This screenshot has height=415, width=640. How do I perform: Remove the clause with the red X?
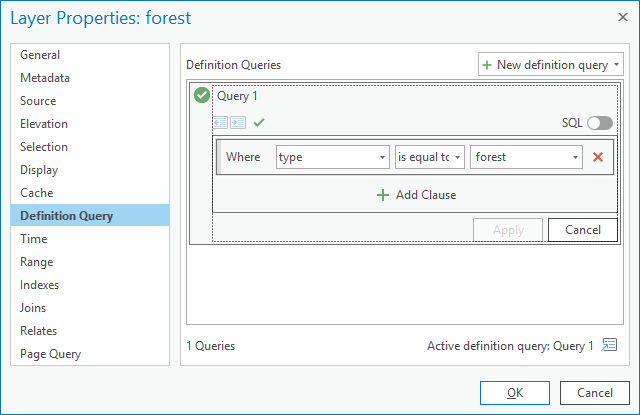point(598,157)
